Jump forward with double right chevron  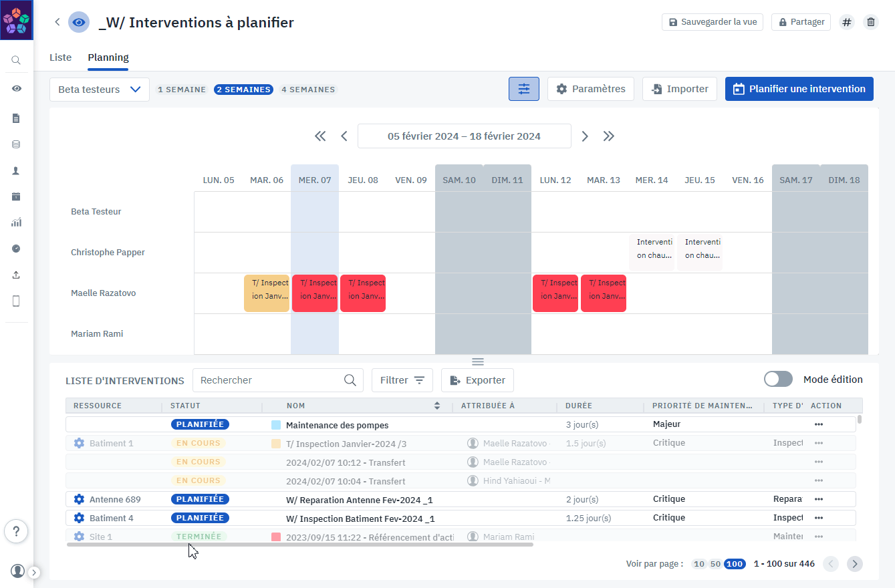pyautogui.click(x=608, y=136)
